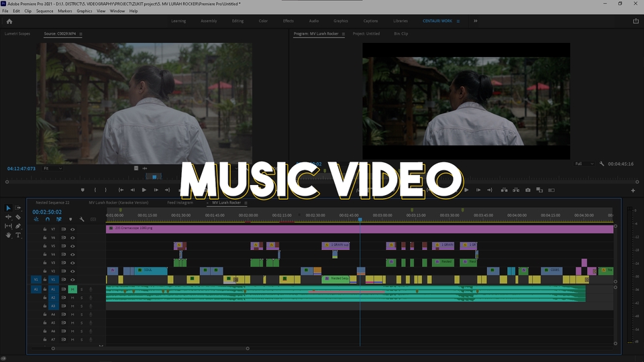Image resolution: width=644 pixels, height=362 pixels.
Task: Select the Hand tool
Action: point(8,235)
